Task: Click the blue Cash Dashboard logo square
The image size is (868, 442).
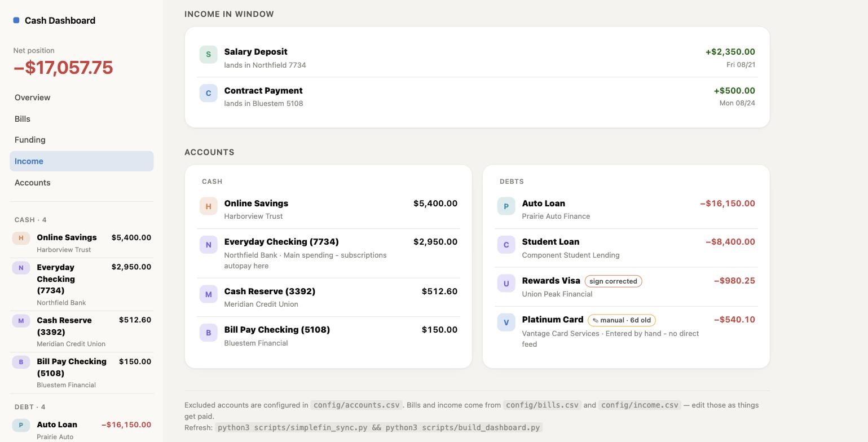Action: point(16,20)
